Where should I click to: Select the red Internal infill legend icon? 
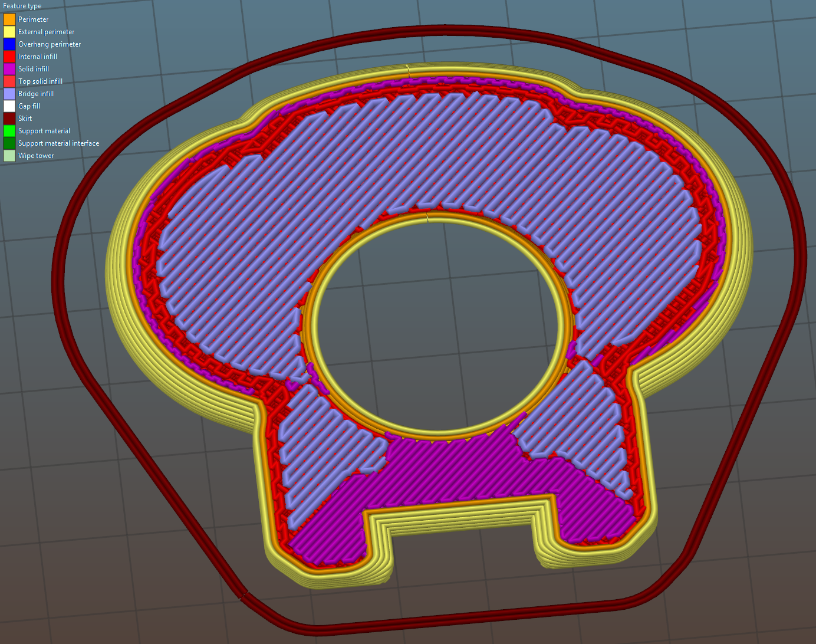(x=9, y=56)
